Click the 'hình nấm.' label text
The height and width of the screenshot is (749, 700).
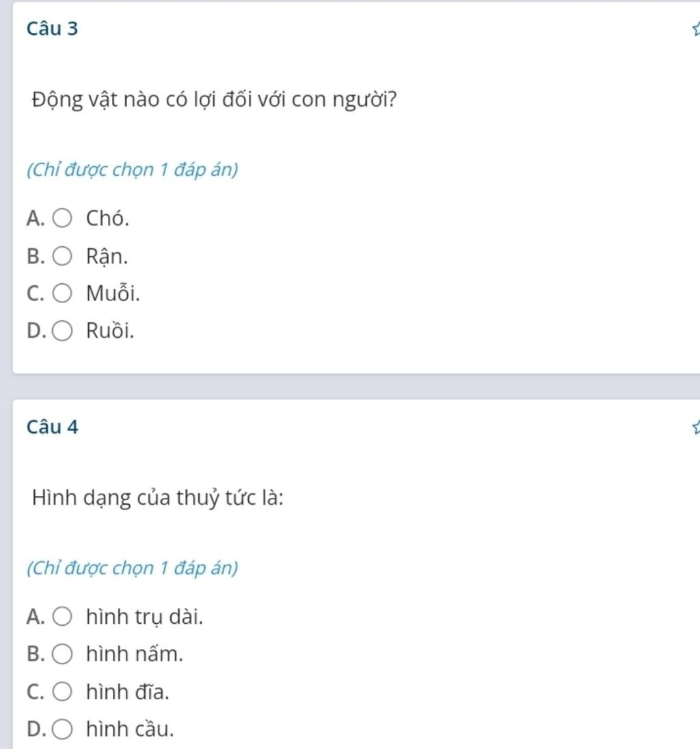(135, 654)
